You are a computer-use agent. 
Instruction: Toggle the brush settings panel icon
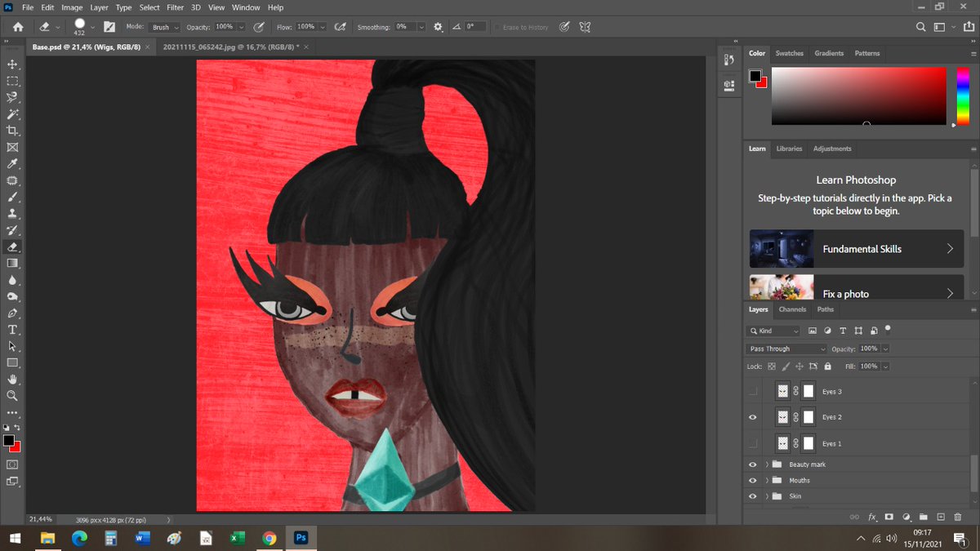tap(109, 27)
